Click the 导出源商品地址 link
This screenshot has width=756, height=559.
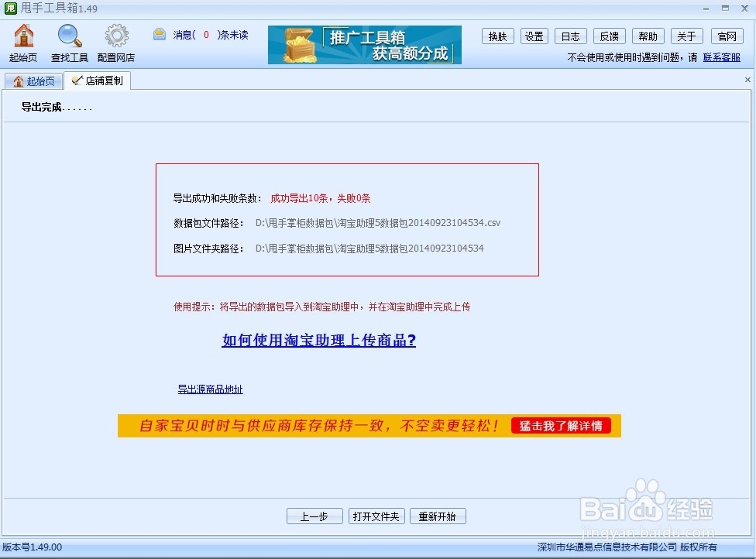click(210, 389)
